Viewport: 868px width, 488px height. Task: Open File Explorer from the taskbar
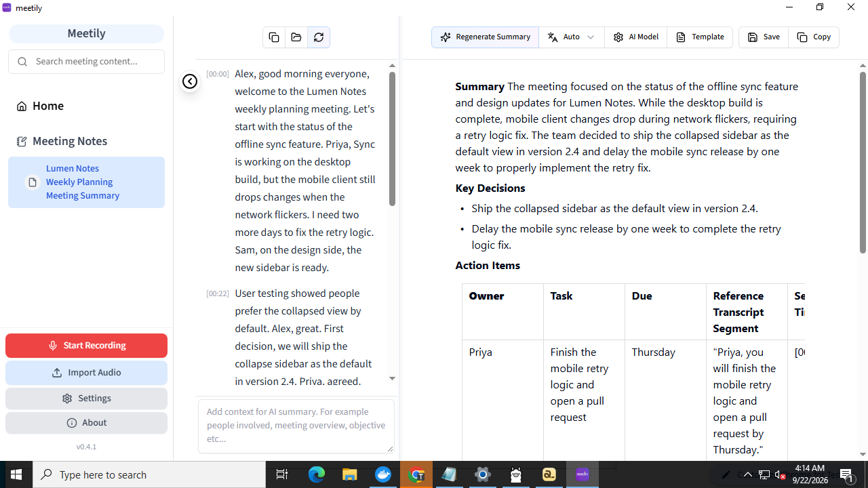(x=350, y=474)
